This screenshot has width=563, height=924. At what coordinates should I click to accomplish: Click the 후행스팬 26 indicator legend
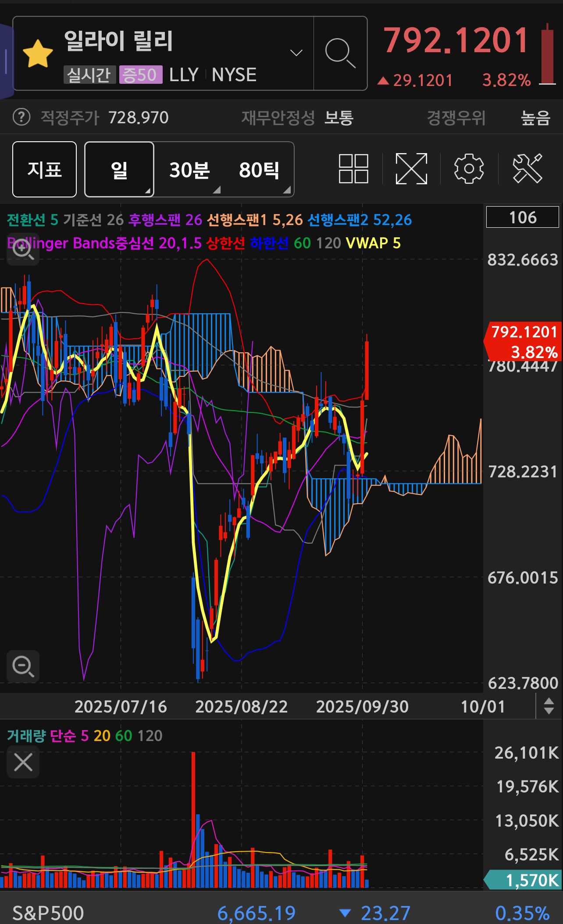coord(165,220)
